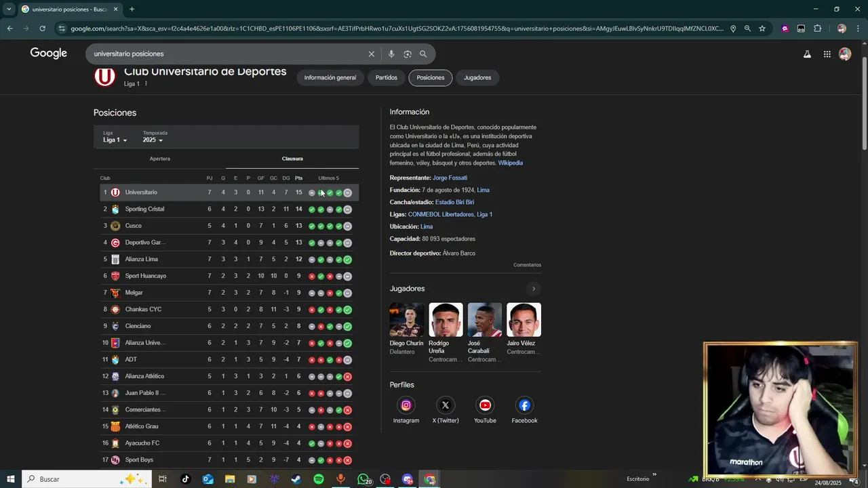Click in the Google search field
Viewport: 868px width, 488px height.
[227, 54]
